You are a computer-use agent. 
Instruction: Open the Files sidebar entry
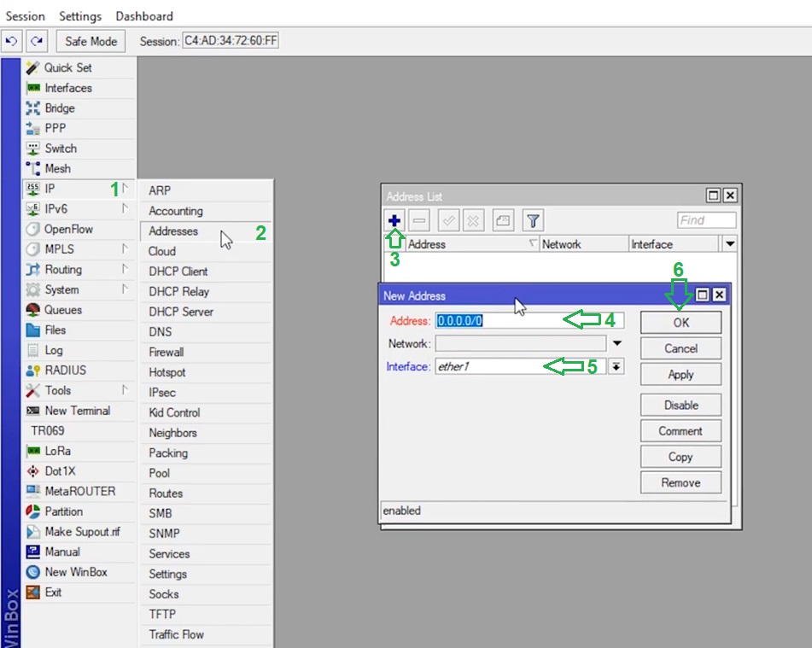55,330
